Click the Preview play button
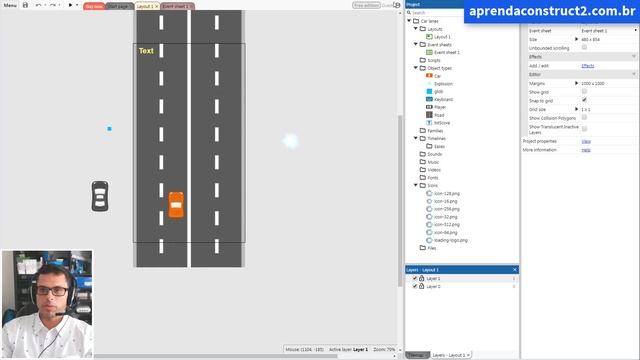 (x=70, y=5)
